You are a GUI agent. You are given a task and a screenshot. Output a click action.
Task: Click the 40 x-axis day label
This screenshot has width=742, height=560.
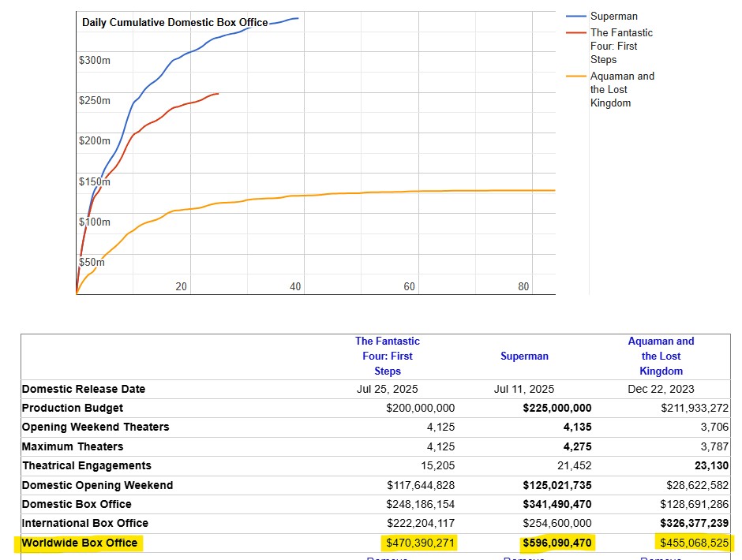[295, 286]
